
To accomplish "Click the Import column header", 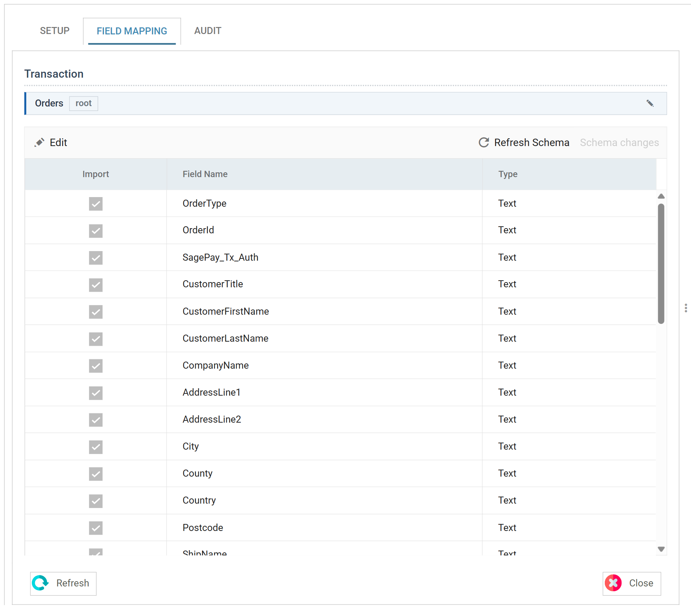I will [96, 174].
